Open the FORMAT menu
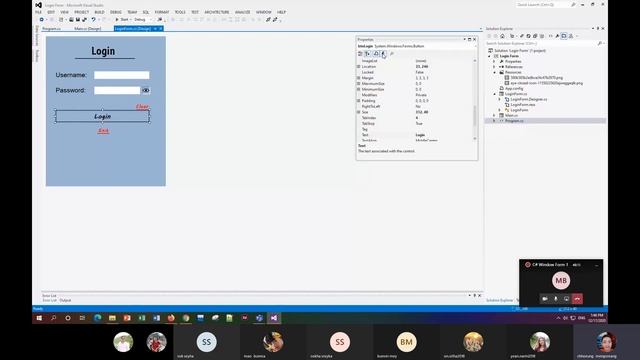 coord(162,12)
